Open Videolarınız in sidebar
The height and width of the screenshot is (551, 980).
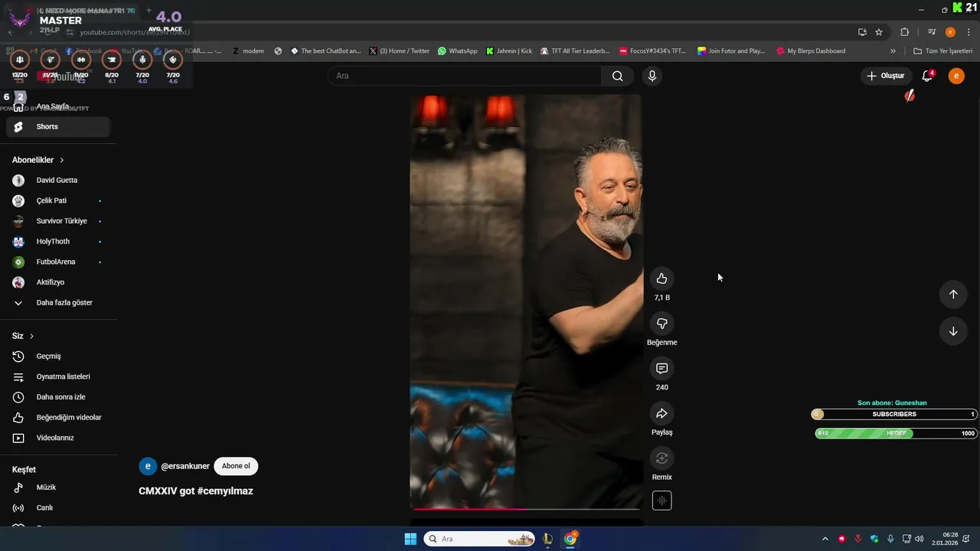(x=58, y=438)
